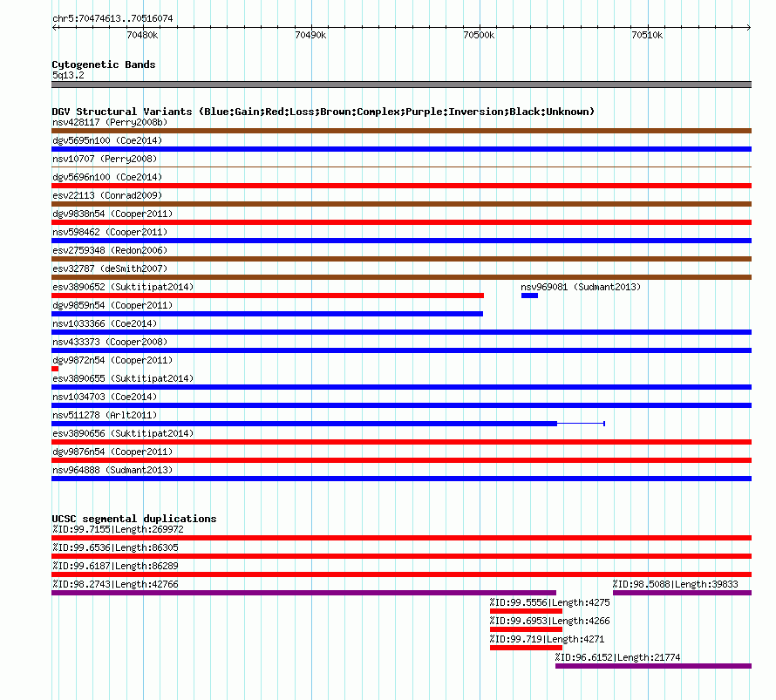
Task: Click the blue bar of nsv433373
Action: coord(401,350)
